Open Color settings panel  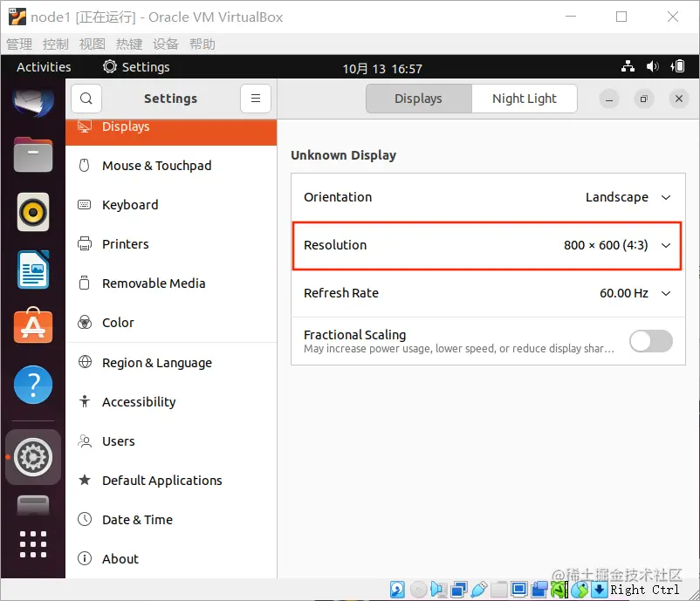click(171, 323)
